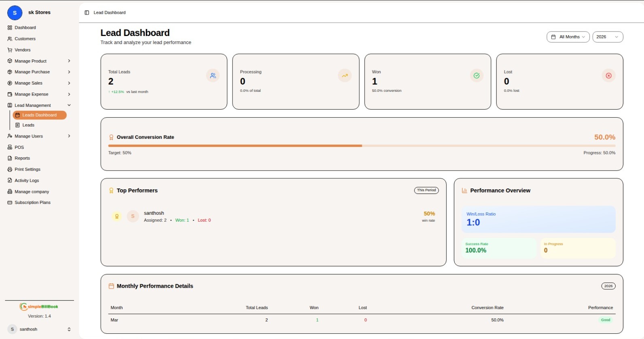Click the Total Leads people icon
Viewport: 644px width, 339px height.
pyautogui.click(x=213, y=76)
